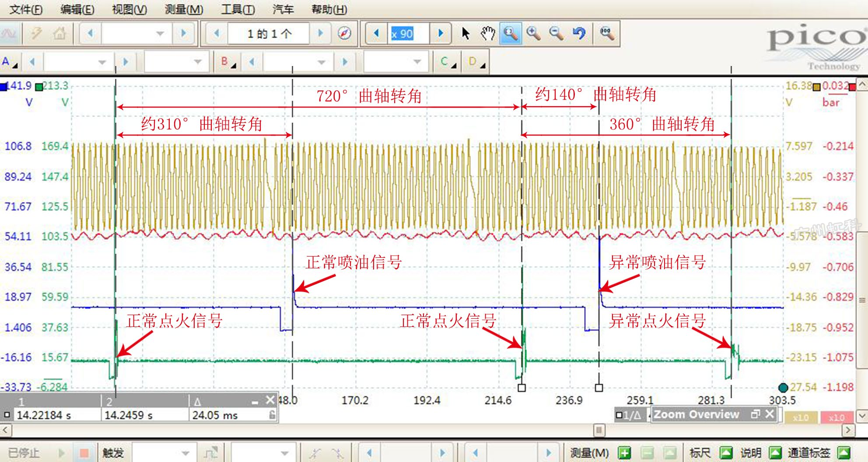Select the falling edge trigger icon
The width and height of the screenshot is (868, 462).
337,452
